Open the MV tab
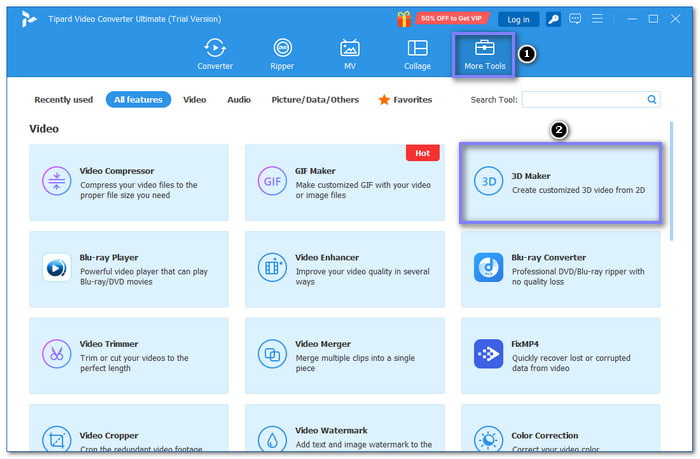 pos(350,54)
